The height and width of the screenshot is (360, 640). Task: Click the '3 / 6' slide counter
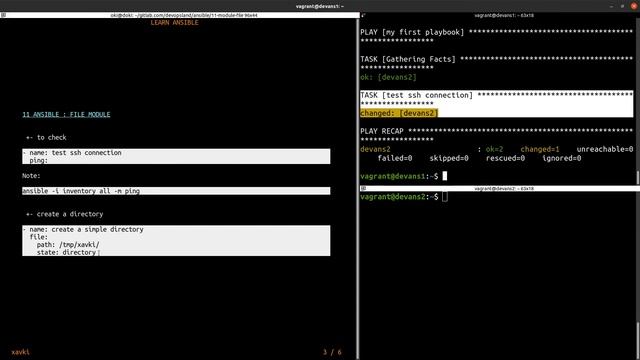pos(332,352)
